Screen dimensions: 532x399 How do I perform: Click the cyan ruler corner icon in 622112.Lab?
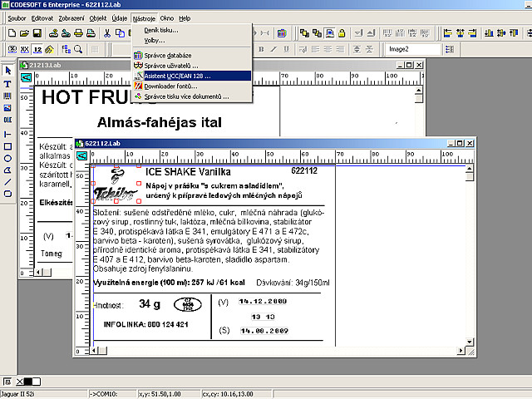pos(81,156)
